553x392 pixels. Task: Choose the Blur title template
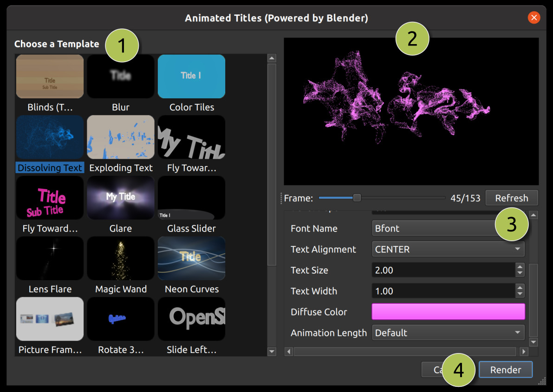(120, 77)
